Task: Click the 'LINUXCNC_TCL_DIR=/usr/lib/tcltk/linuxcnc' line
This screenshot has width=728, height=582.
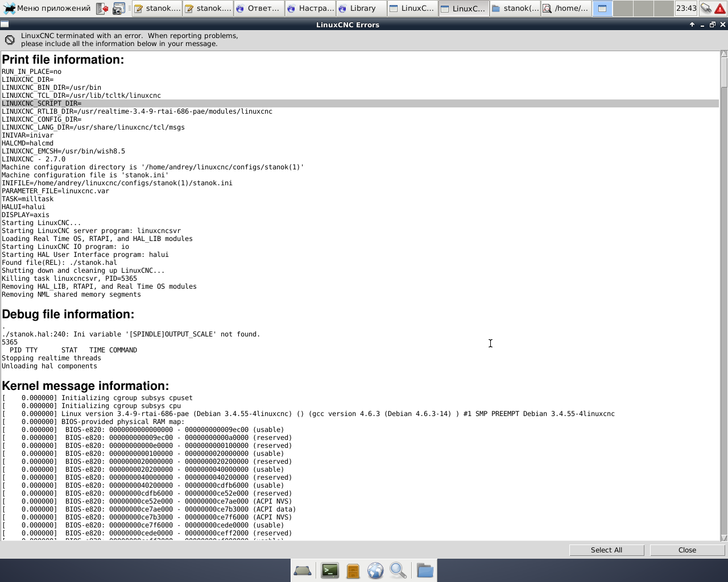Action: click(81, 95)
